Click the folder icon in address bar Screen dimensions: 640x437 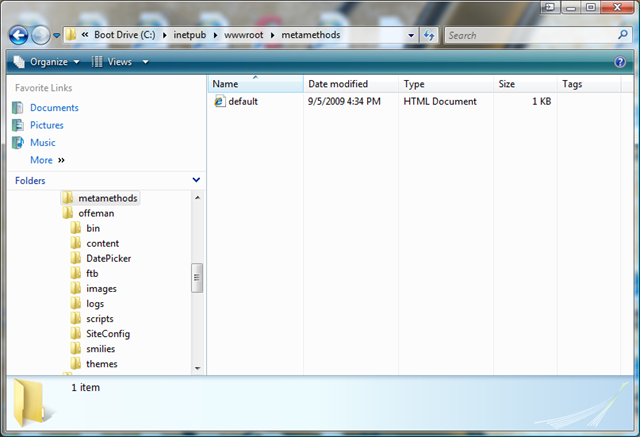tap(71, 35)
